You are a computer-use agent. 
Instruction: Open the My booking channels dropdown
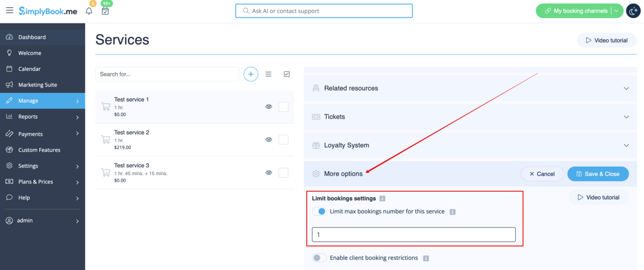[x=616, y=11]
